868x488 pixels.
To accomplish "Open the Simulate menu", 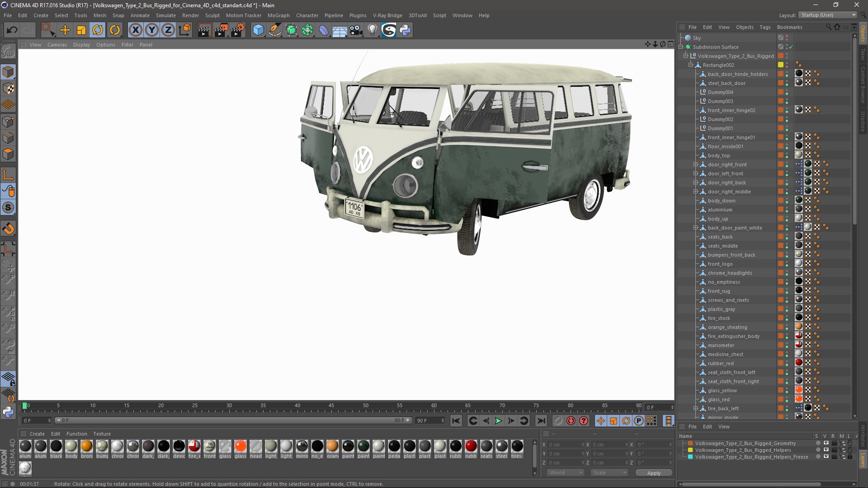I will 166,15.
